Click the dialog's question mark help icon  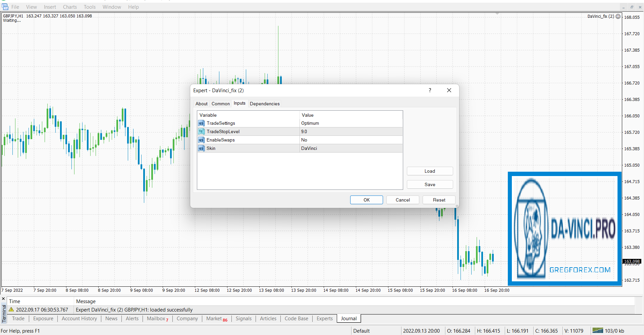[430, 90]
